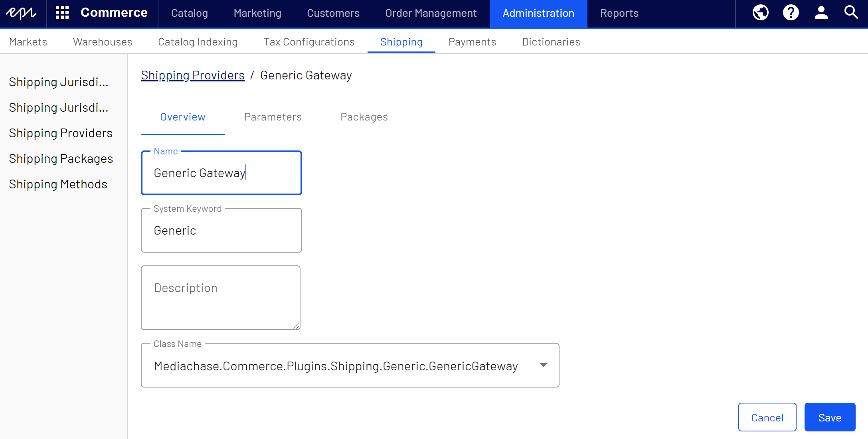The image size is (868, 439).
Task: Click the Save button
Action: point(830,417)
